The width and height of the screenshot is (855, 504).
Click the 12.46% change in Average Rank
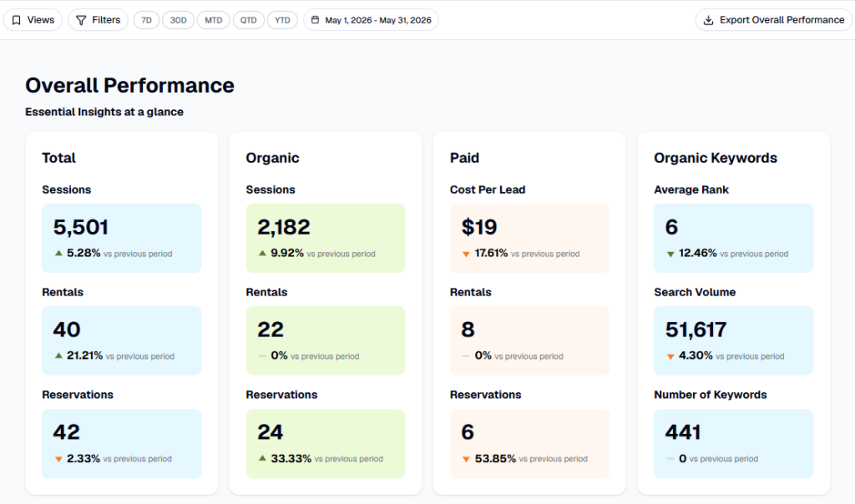click(x=697, y=254)
